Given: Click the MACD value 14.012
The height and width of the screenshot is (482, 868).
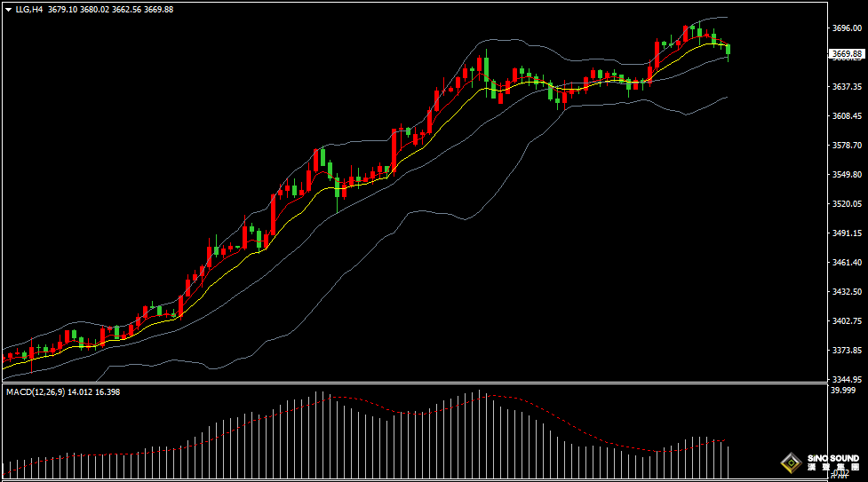Looking at the screenshot, I should (x=80, y=391).
